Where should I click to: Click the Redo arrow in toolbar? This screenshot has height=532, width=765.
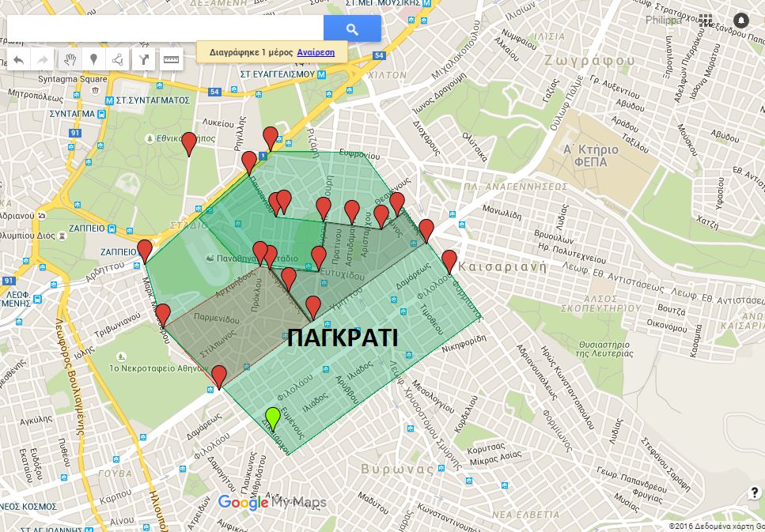pos(43,59)
